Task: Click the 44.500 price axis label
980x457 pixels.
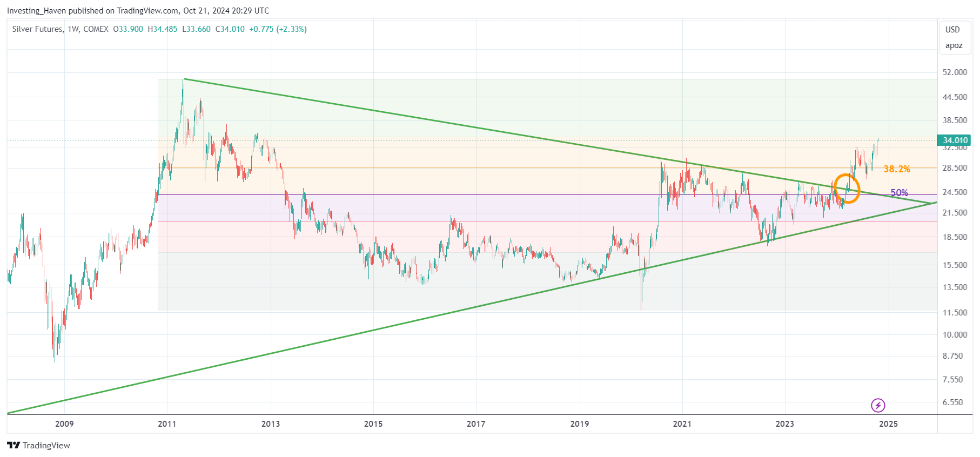Action: [955, 97]
